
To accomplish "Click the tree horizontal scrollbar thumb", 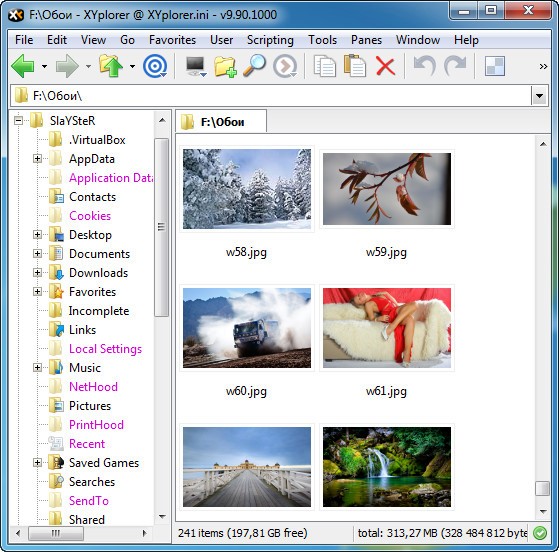I will point(56,533).
